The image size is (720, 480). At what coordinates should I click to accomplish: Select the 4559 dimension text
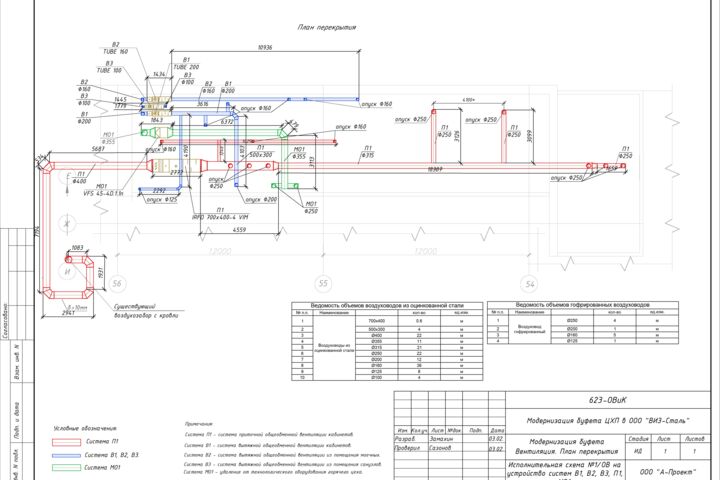coord(239,230)
